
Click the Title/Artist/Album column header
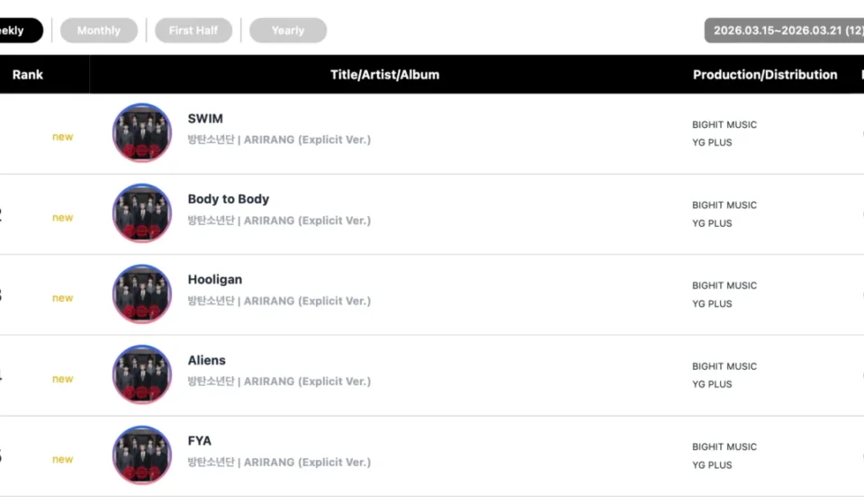385,75
